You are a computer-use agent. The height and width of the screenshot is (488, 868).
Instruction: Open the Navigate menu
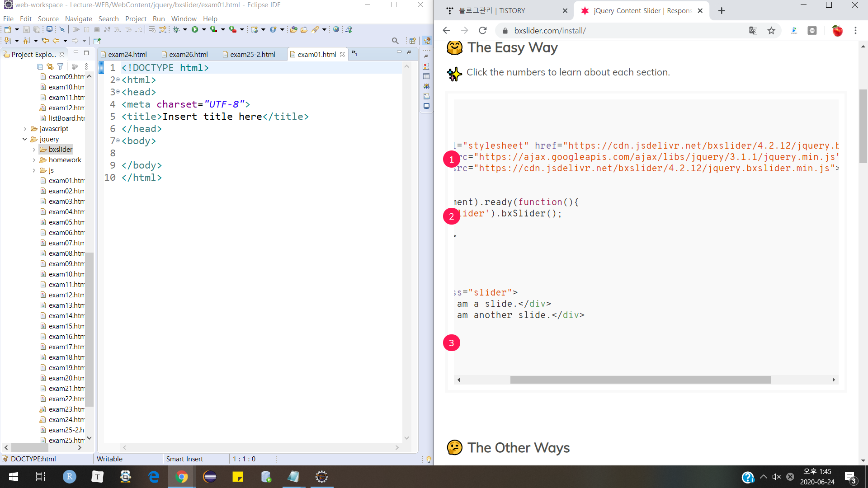[78, 19]
